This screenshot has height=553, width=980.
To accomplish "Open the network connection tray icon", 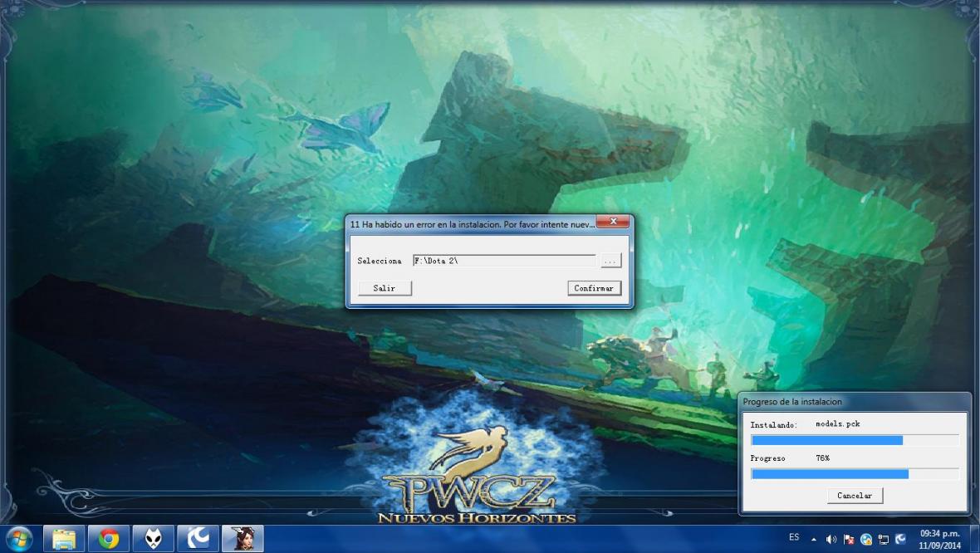I will tap(884, 539).
